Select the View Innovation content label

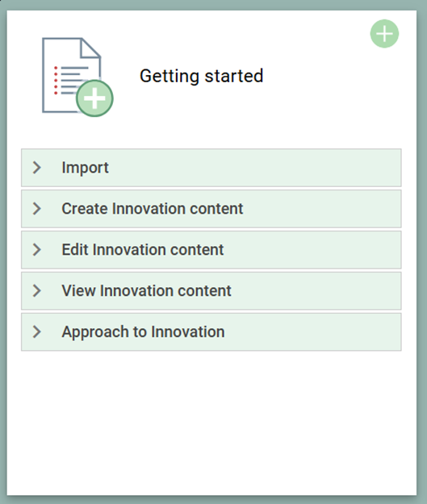[146, 290]
